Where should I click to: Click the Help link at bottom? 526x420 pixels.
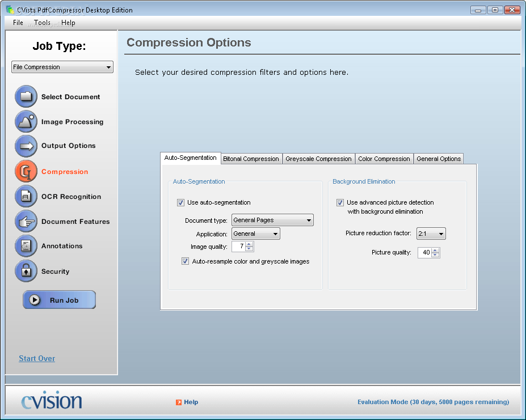click(x=191, y=402)
